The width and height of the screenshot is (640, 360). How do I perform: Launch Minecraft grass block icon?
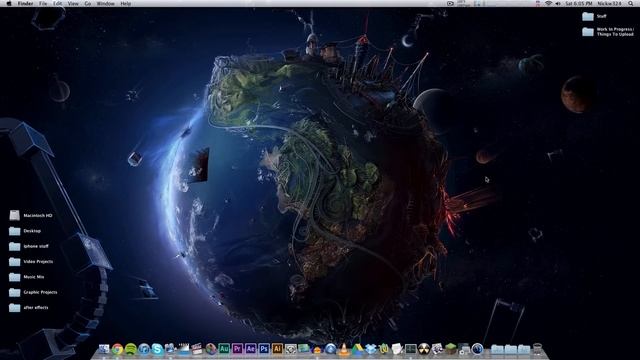click(451, 349)
